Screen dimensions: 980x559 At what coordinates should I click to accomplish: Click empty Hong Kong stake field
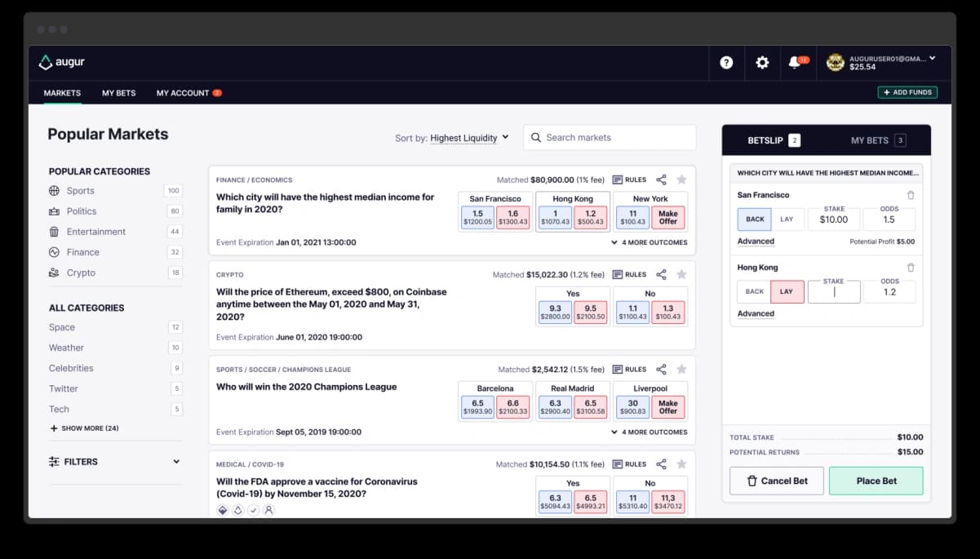pyautogui.click(x=833, y=292)
